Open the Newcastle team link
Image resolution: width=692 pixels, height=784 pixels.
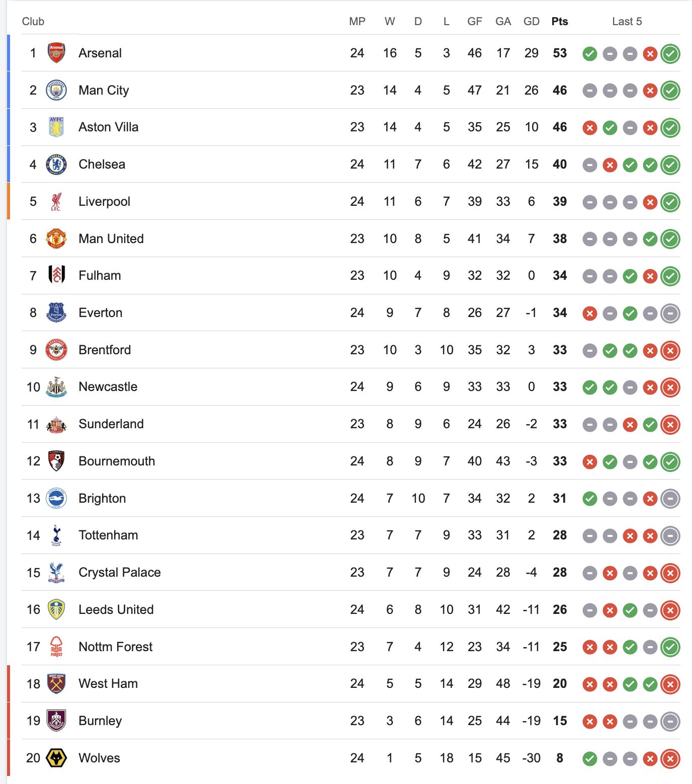coord(108,387)
